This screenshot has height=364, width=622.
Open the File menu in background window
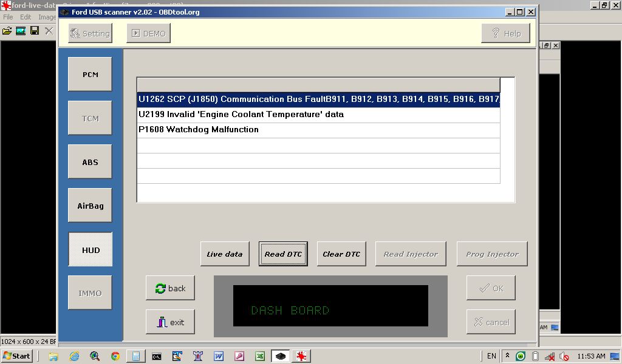8,17
